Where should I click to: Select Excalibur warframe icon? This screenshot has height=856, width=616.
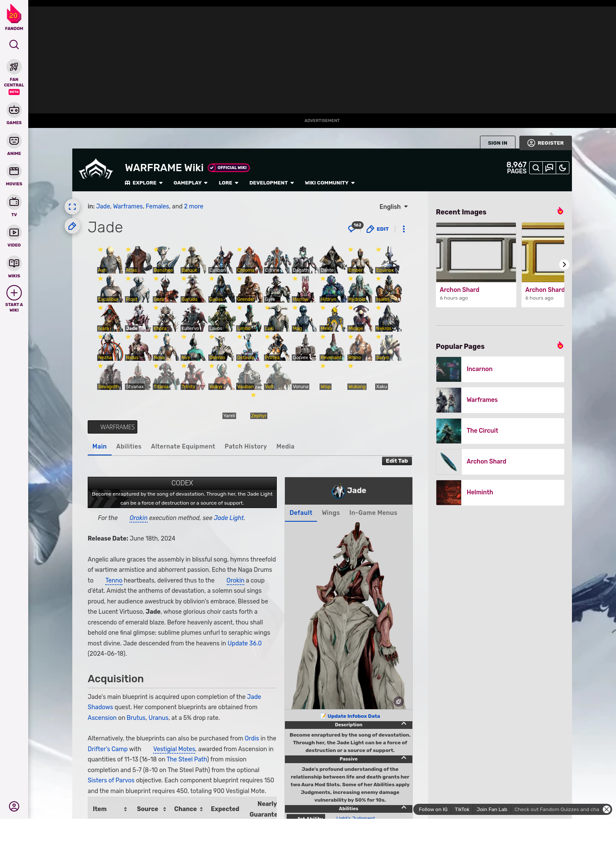(x=110, y=289)
